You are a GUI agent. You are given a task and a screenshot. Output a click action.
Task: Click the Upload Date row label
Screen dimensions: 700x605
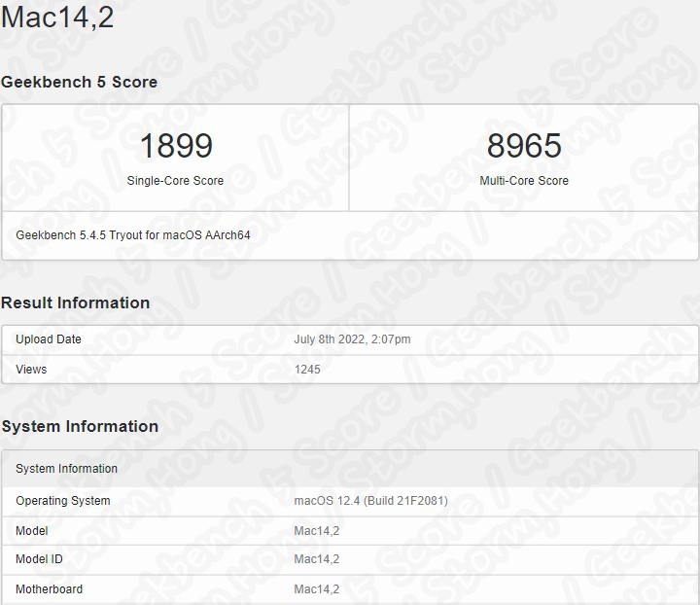tap(49, 339)
